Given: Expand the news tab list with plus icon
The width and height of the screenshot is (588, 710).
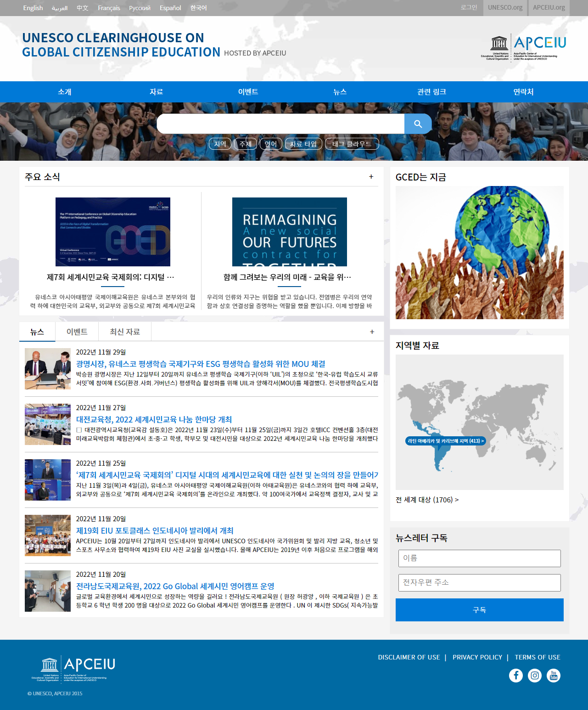Looking at the screenshot, I should tap(372, 332).
